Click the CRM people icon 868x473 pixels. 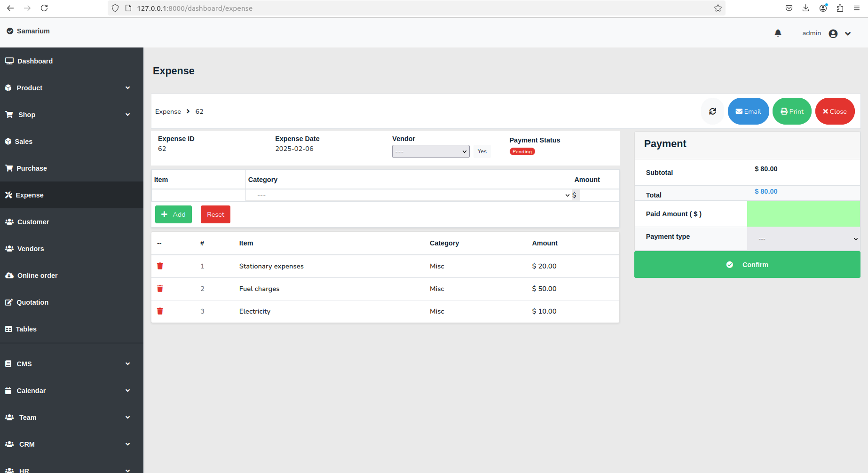click(x=9, y=444)
